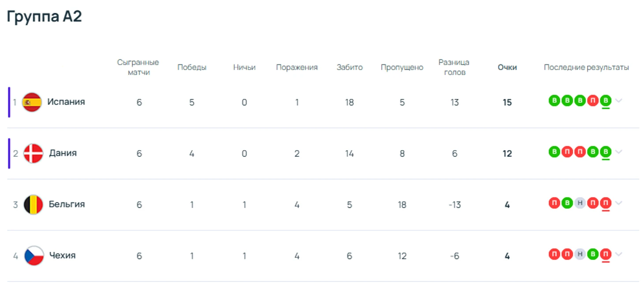The height and width of the screenshot is (288, 644).
Task: Click the Последние результаты column header
Action: (x=586, y=67)
